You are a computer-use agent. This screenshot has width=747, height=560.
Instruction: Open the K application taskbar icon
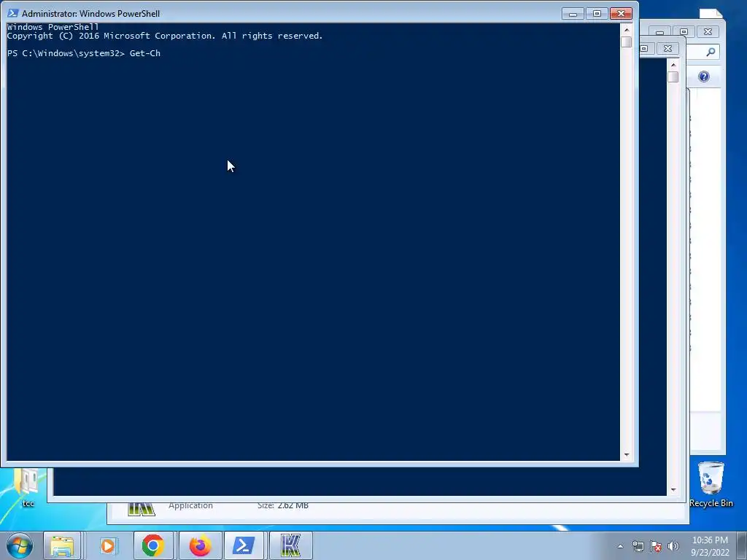290,545
